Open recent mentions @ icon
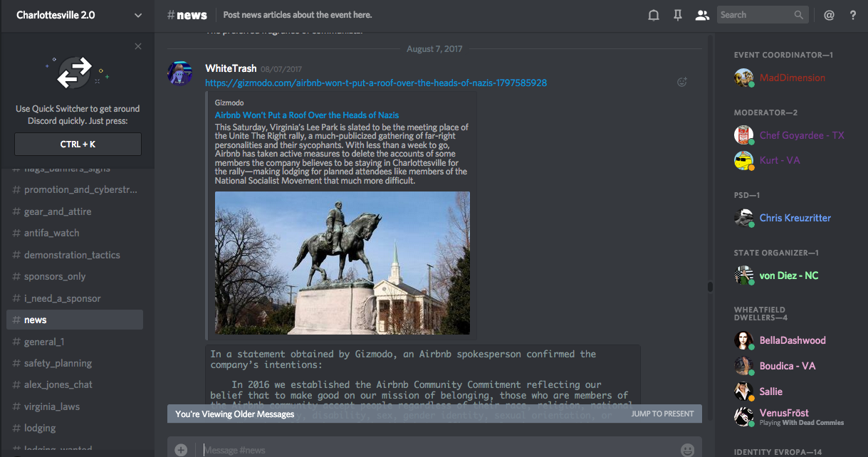The height and width of the screenshot is (457, 868). coord(829,15)
